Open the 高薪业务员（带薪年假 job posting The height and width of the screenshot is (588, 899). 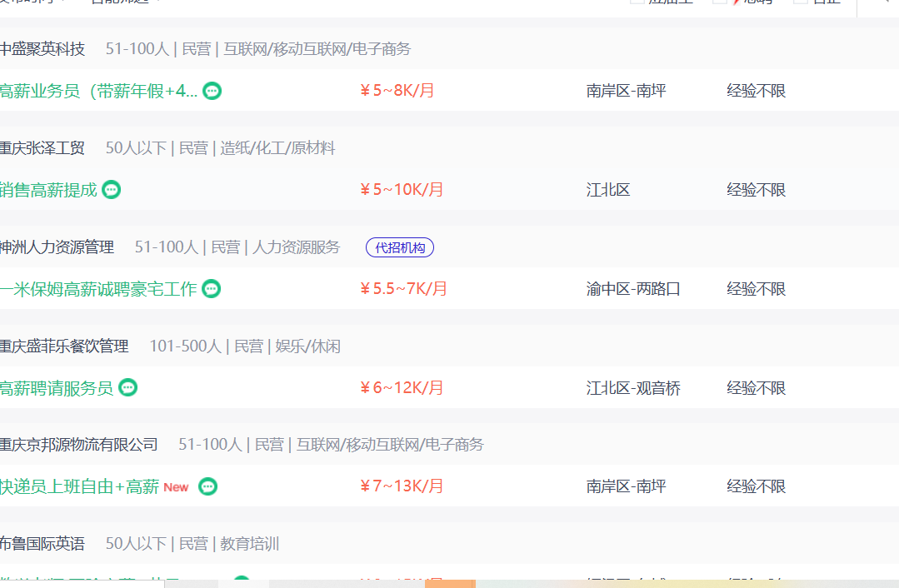tap(98, 91)
